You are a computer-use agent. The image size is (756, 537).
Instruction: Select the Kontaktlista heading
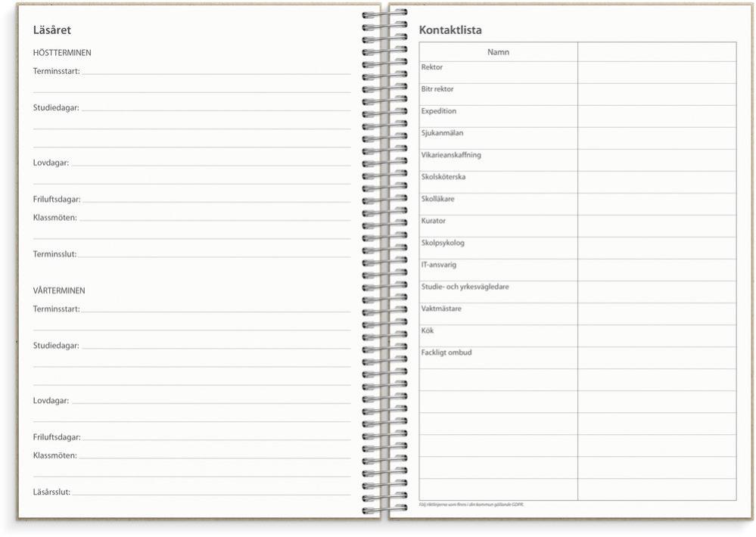pyautogui.click(x=450, y=30)
